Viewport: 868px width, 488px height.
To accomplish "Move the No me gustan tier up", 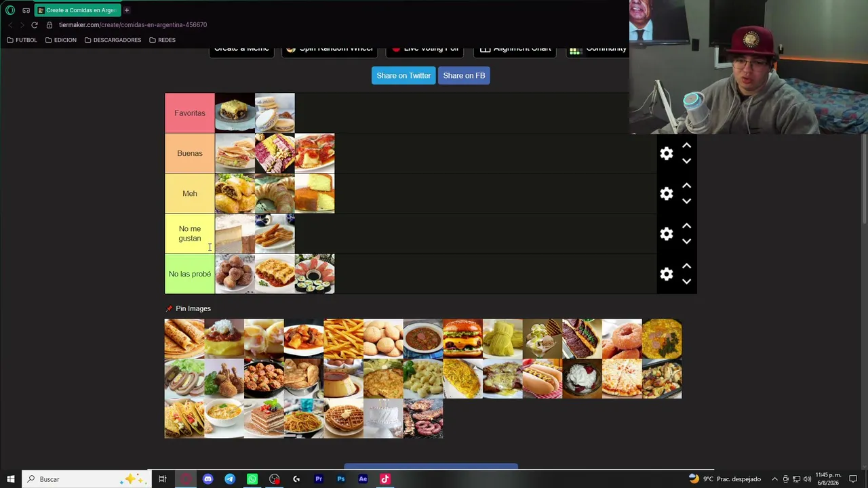I will 686,226.
